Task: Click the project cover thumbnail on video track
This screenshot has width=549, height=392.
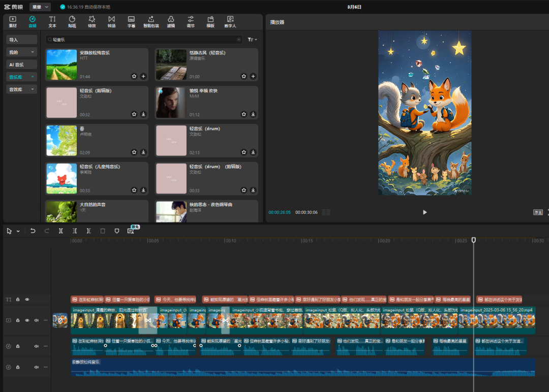Action: point(60,320)
